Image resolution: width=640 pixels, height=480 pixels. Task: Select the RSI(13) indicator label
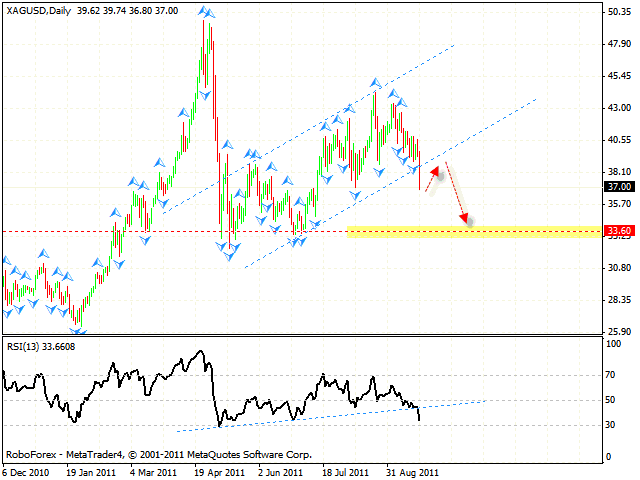42,345
